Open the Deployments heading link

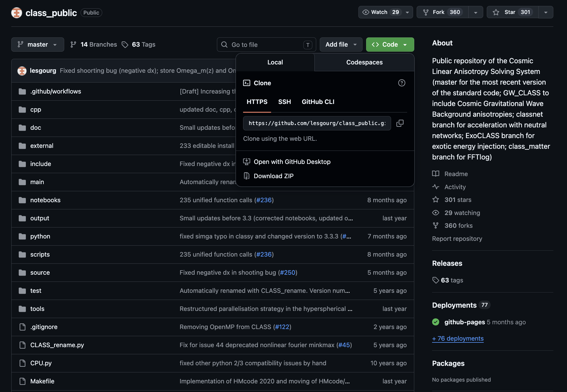tap(454, 305)
